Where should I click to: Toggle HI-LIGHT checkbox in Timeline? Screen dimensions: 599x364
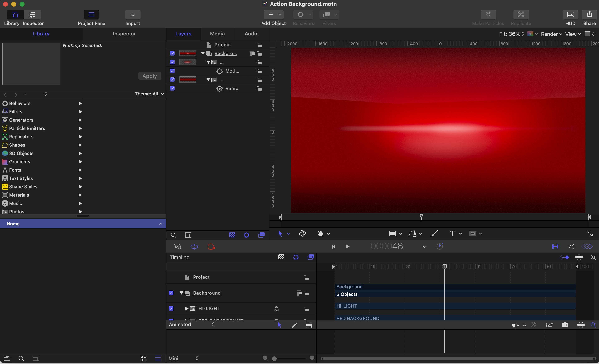pos(171,309)
